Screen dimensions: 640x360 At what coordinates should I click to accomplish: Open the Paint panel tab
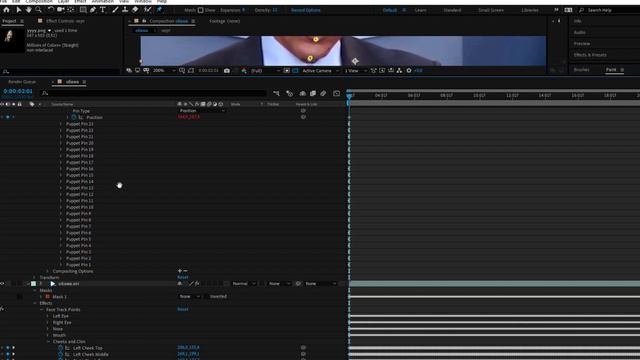611,70
